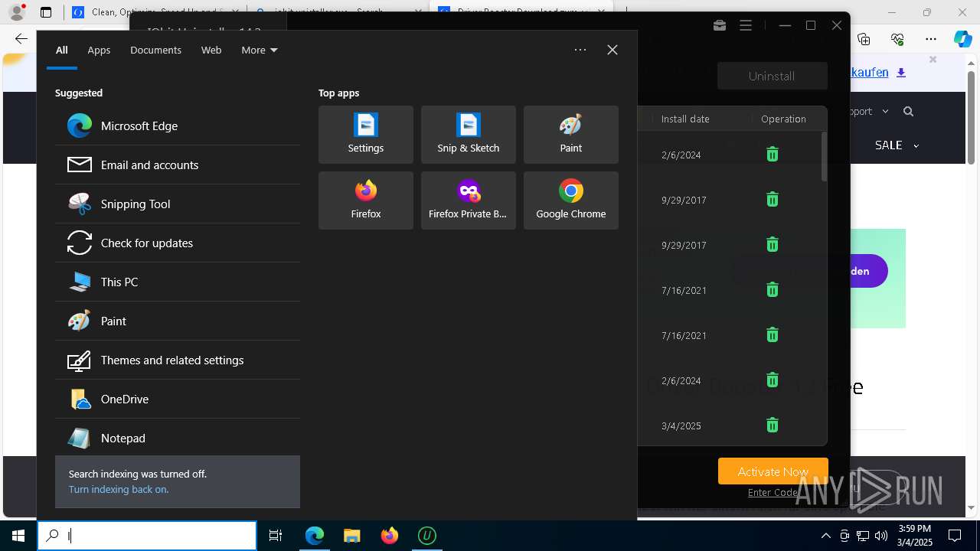This screenshot has width=980, height=551.
Task: Open Edge tab actions menu icon
Action: tap(46, 12)
